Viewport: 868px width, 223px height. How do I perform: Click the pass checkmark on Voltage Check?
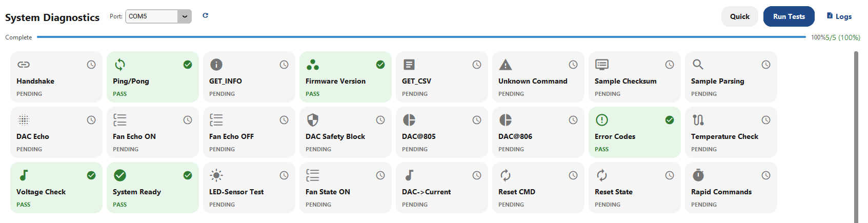(x=91, y=175)
